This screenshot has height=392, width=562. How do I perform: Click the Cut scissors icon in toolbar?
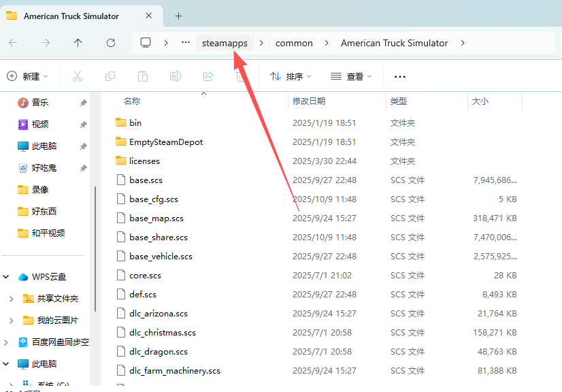click(x=78, y=77)
